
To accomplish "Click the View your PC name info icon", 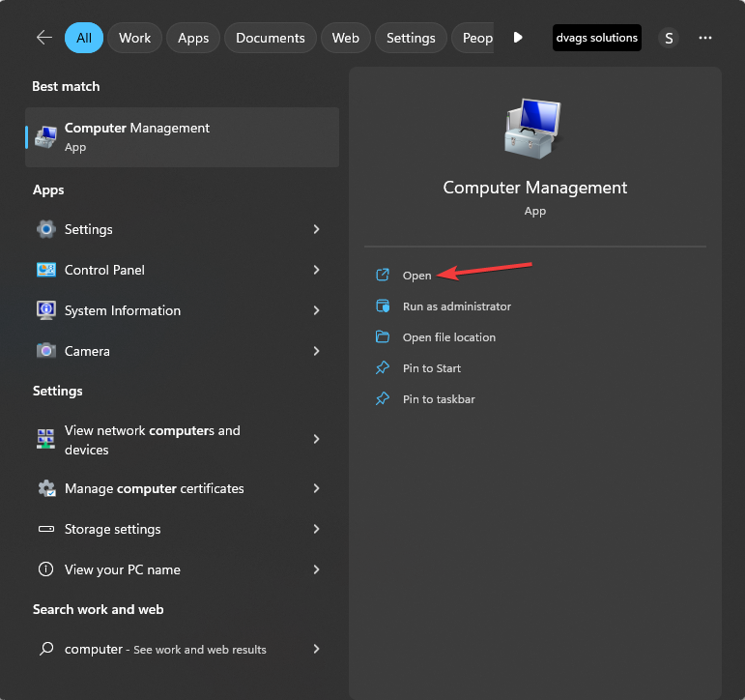I will [x=45, y=569].
